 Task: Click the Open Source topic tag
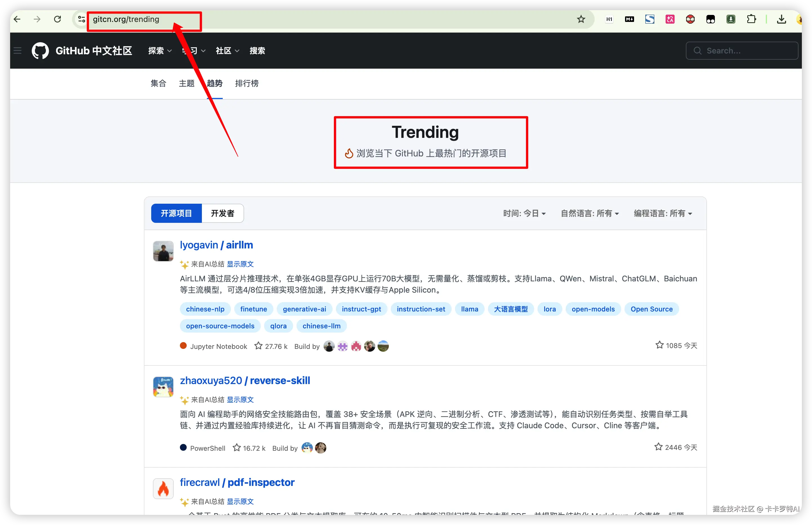click(651, 309)
